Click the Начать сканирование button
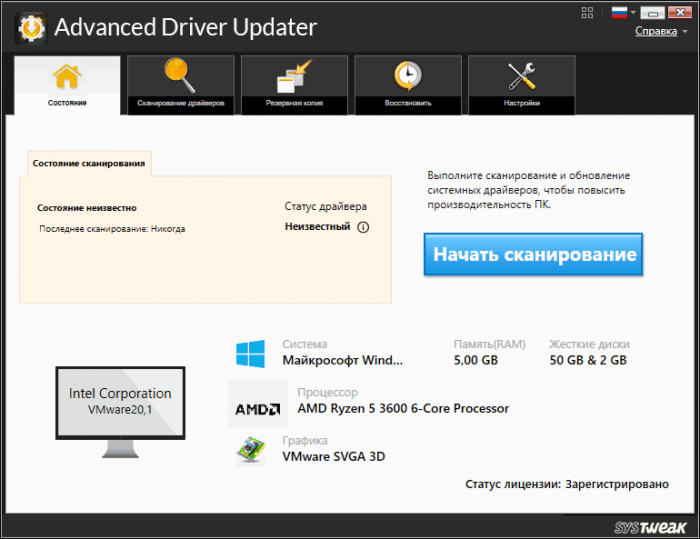The width and height of the screenshot is (700, 539). click(533, 254)
